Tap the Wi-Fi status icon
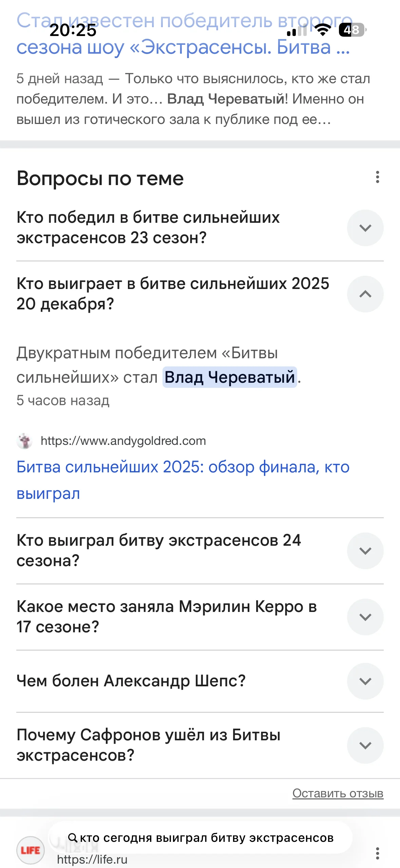The width and height of the screenshot is (400, 868). 323,30
